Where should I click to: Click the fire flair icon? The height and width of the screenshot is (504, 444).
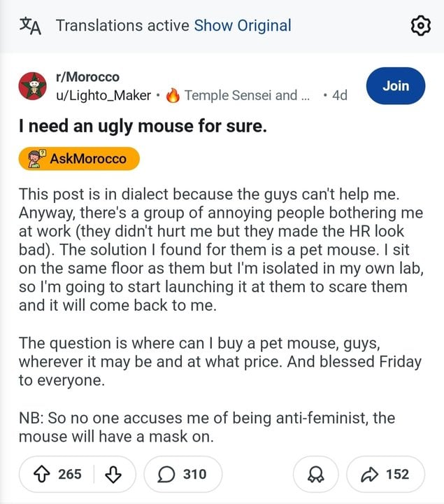(173, 95)
